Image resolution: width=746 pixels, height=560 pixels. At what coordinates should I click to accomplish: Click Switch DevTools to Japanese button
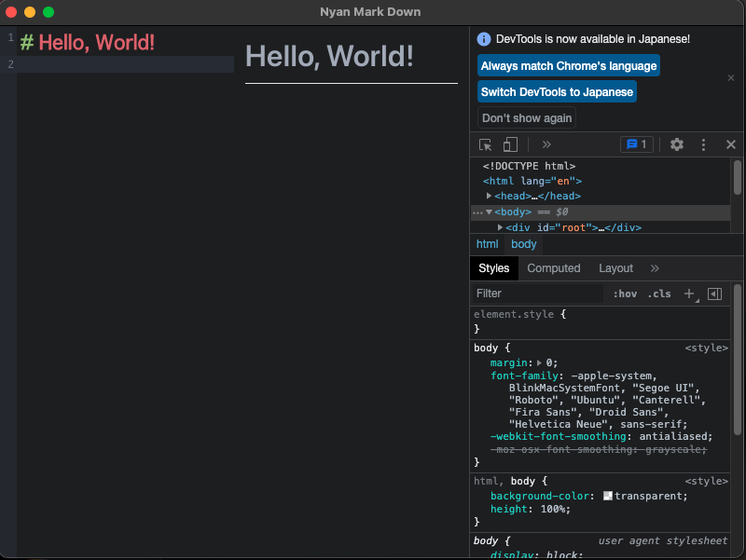(x=558, y=92)
